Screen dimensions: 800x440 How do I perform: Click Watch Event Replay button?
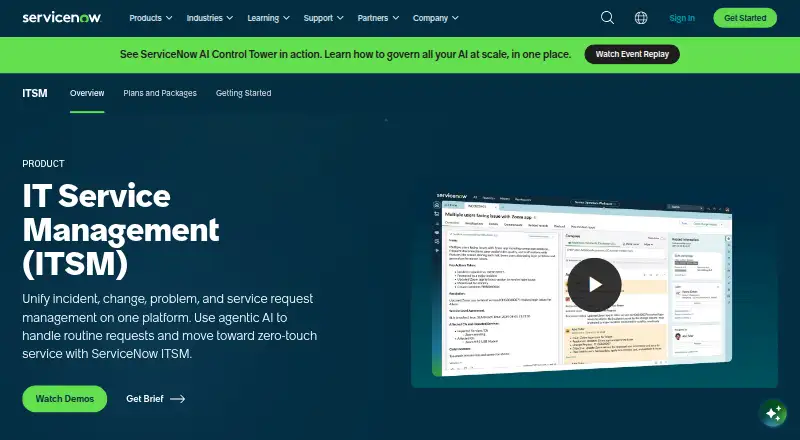coord(632,54)
